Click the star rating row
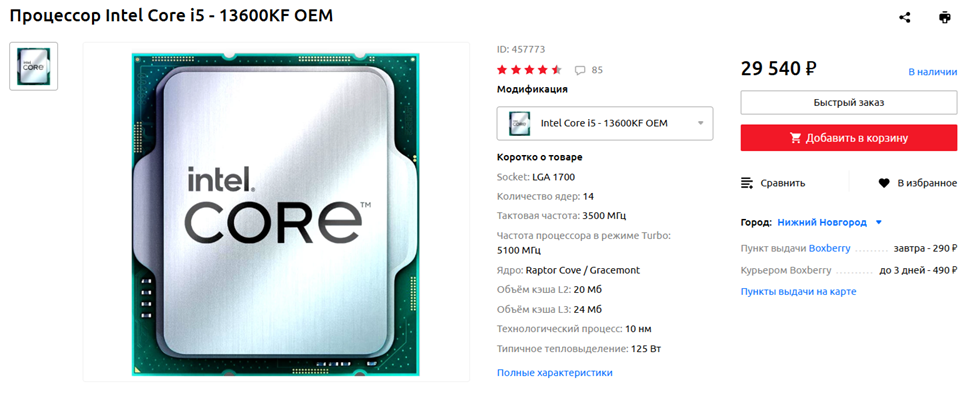The image size is (974, 400). [x=529, y=70]
